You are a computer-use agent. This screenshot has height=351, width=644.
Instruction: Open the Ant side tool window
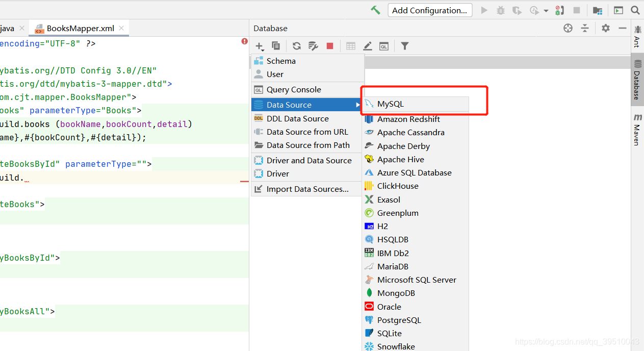pos(637,37)
